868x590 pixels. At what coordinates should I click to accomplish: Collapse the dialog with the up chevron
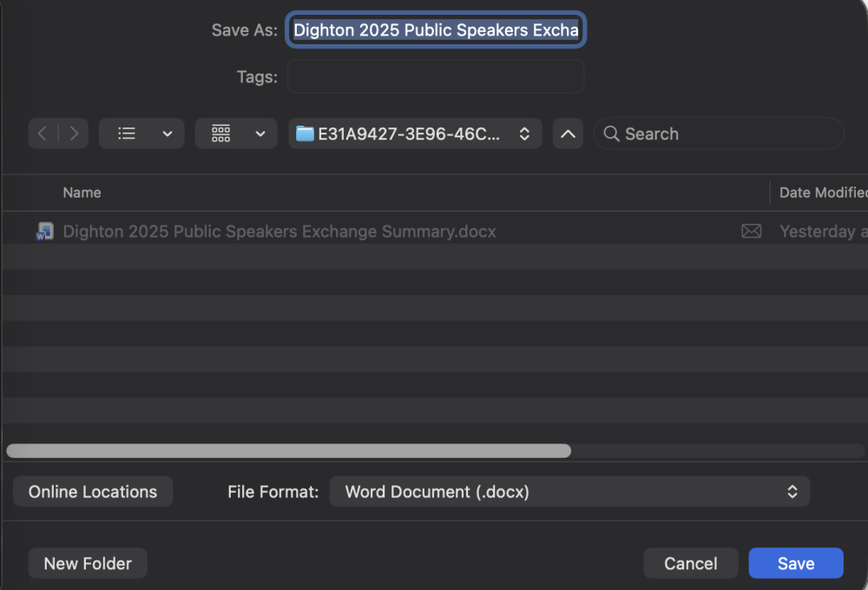click(568, 134)
